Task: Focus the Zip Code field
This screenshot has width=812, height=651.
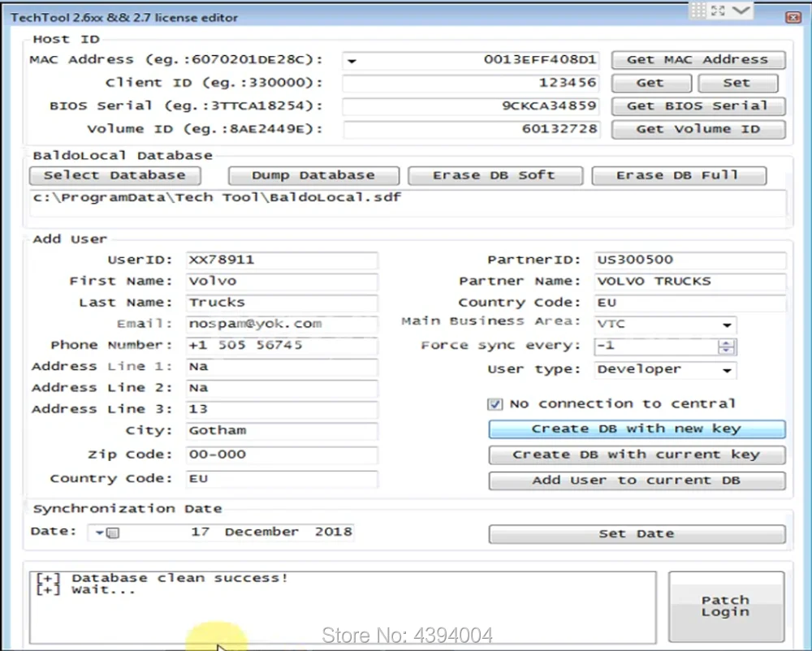Action: point(282,455)
